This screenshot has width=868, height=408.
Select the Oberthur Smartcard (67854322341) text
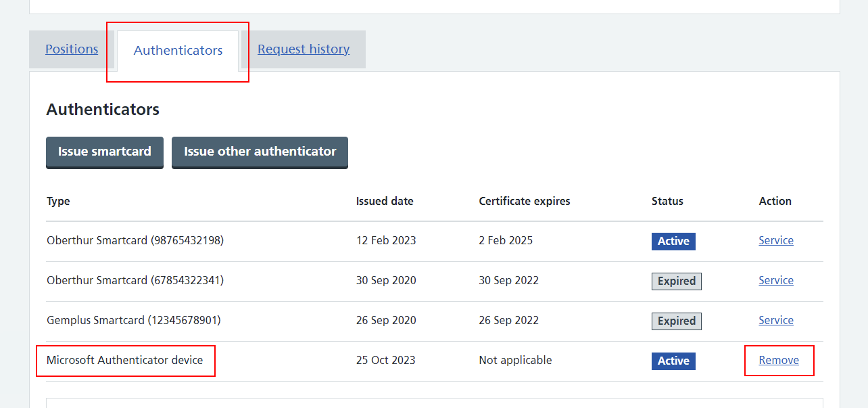tap(135, 281)
